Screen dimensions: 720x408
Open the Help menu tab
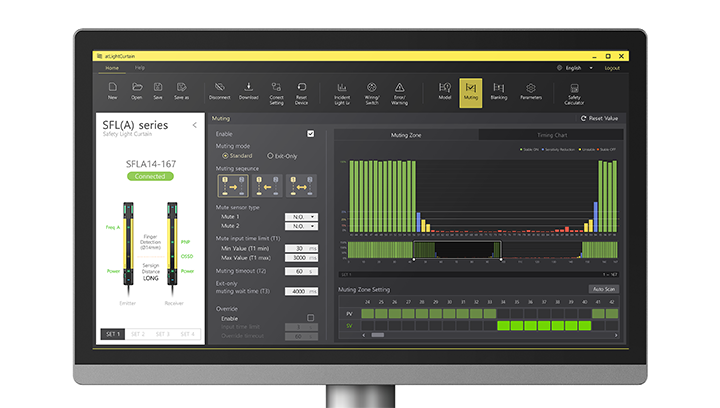pyautogui.click(x=140, y=67)
